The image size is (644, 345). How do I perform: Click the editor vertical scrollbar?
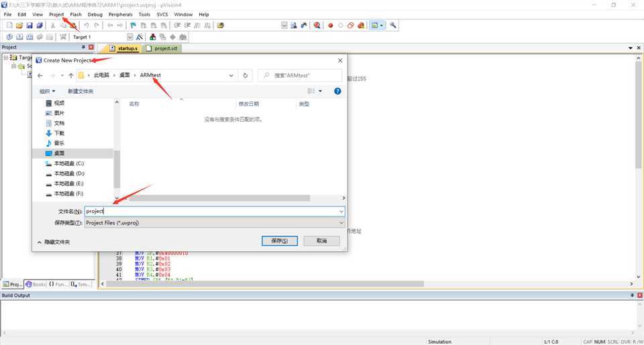click(638, 113)
